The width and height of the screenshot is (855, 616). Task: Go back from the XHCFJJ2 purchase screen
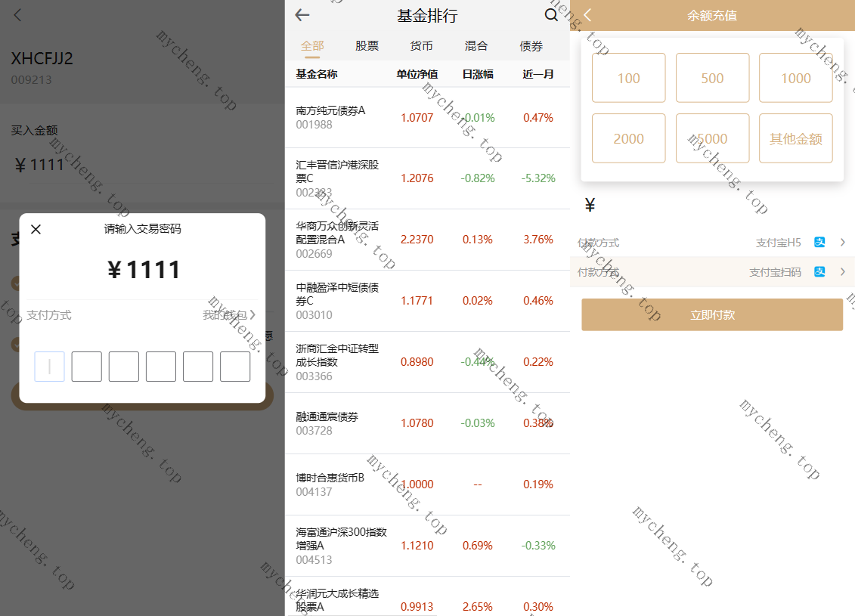[x=17, y=15]
